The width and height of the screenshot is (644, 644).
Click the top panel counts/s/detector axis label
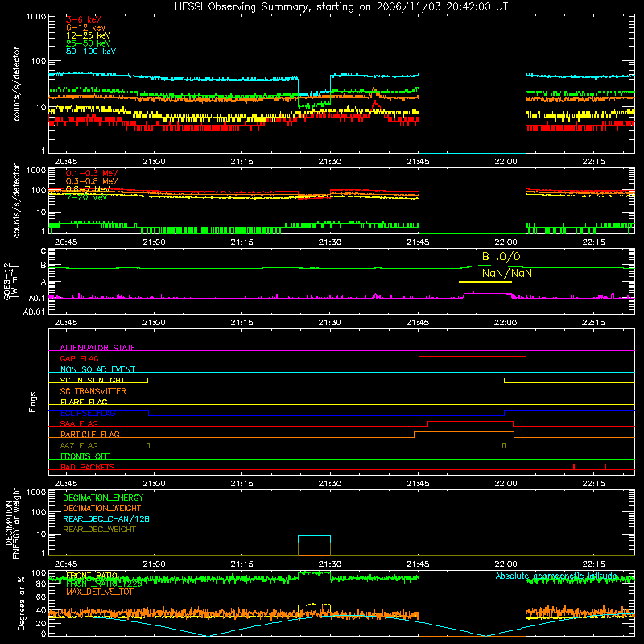[x=16, y=84]
